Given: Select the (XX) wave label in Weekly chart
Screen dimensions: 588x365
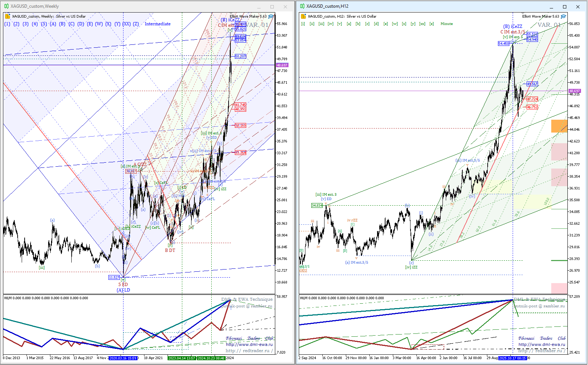Looking at the screenshot, I should pyautogui.click(x=126, y=24).
